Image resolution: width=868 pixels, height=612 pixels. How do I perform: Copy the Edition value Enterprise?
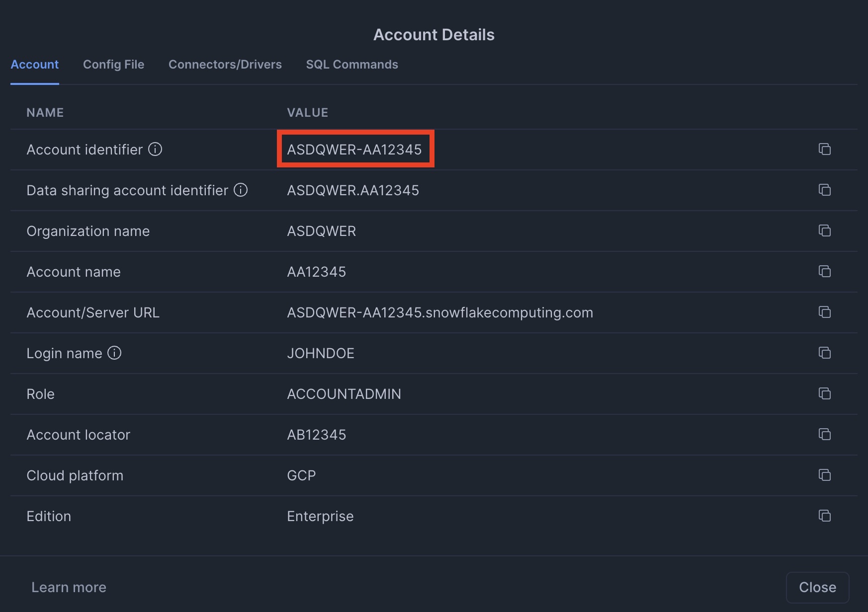click(x=824, y=516)
